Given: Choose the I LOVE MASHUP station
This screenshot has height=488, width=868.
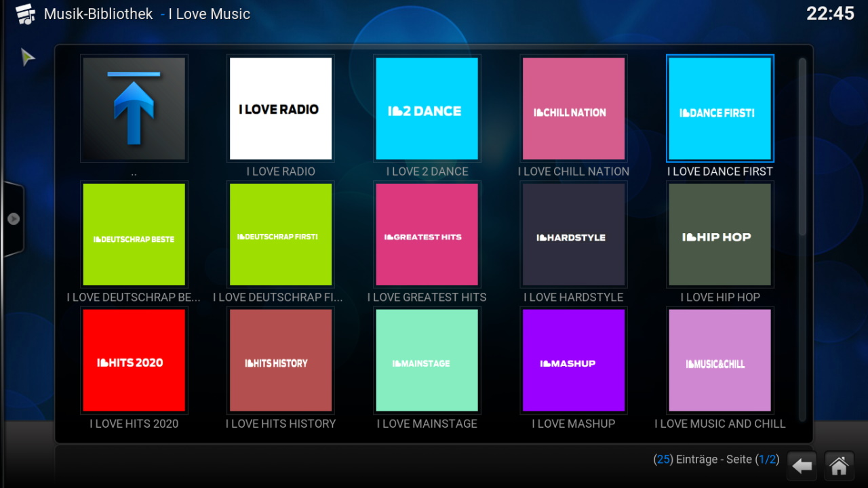Looking at the screenshot, I should 573,360.
